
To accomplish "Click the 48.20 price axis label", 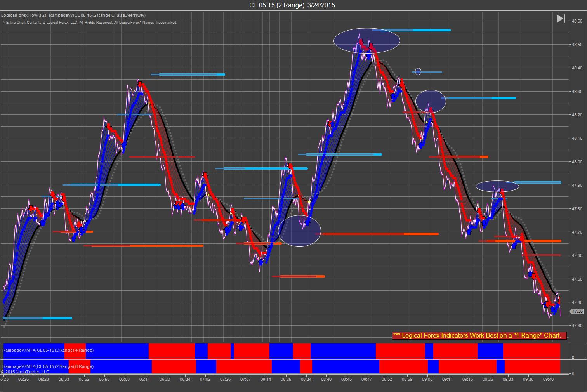I will [577, 115].
